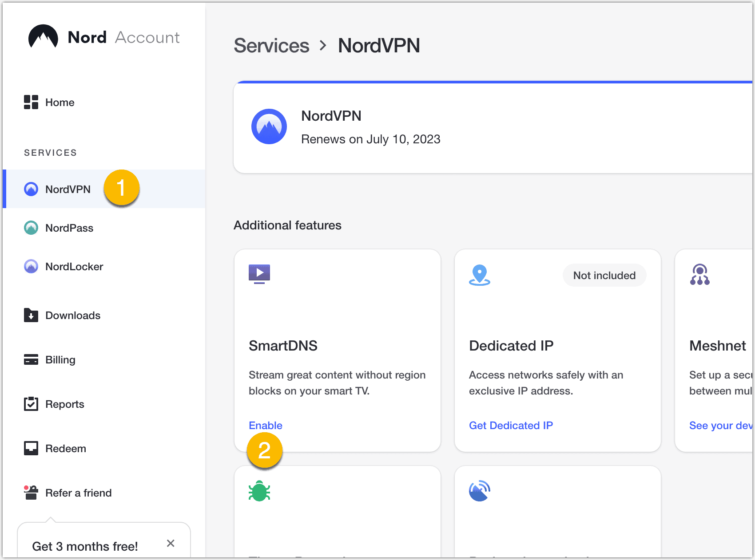Screen dimensions: 755x560
Task: Click Get Dedicated IP link
Action: (x=511, y=426)
